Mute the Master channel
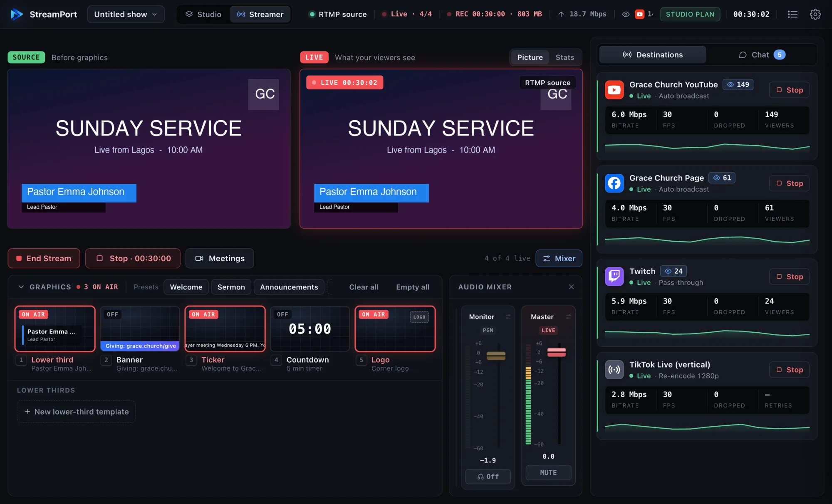This screenshot has height=504, width=832. pos(548,473)
